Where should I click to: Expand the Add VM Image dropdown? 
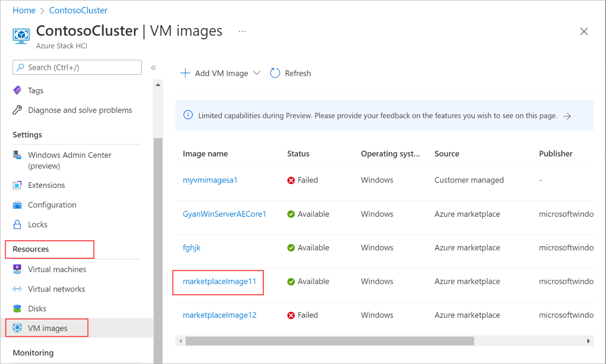click(256, 73)
